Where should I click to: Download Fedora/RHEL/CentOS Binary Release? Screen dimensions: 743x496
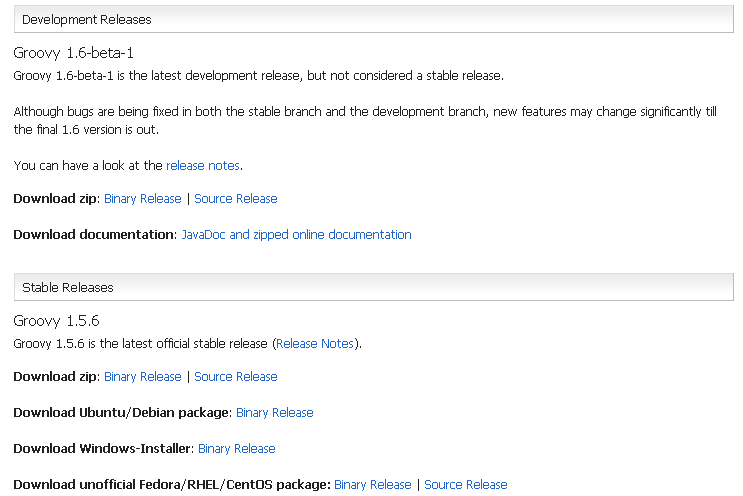tap(372, 485)
